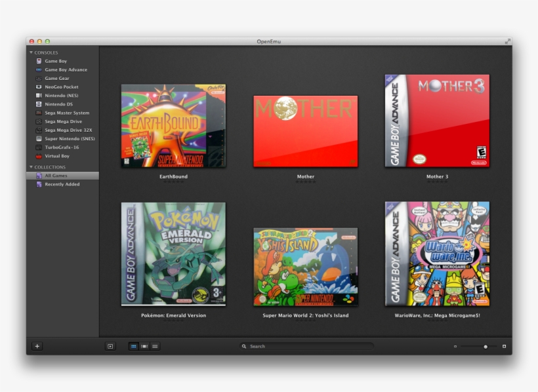Image resolution: width=538 pixels, height=392 pixels.
Task: Click the EarthBound title label
Action: click(x=174, y=176)
